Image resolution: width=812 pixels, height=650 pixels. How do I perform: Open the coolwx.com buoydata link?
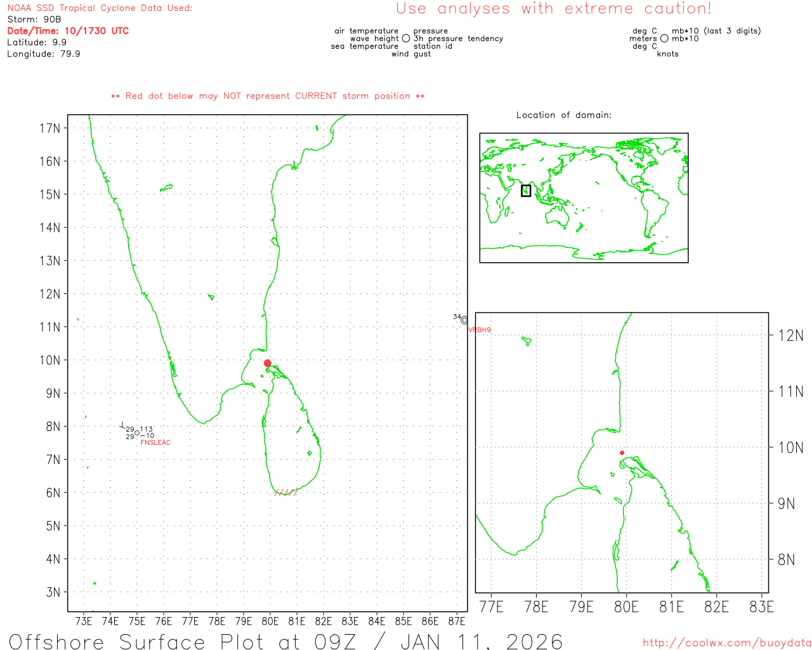click(727, 643)
